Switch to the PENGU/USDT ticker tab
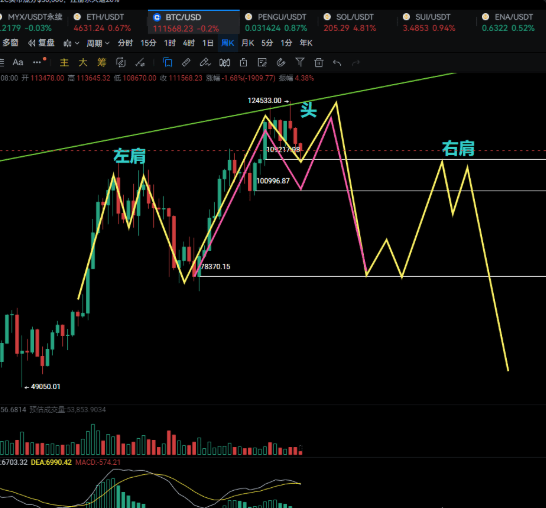The width and height of the screenshot is (546, 508). click(x=277, y=22)
